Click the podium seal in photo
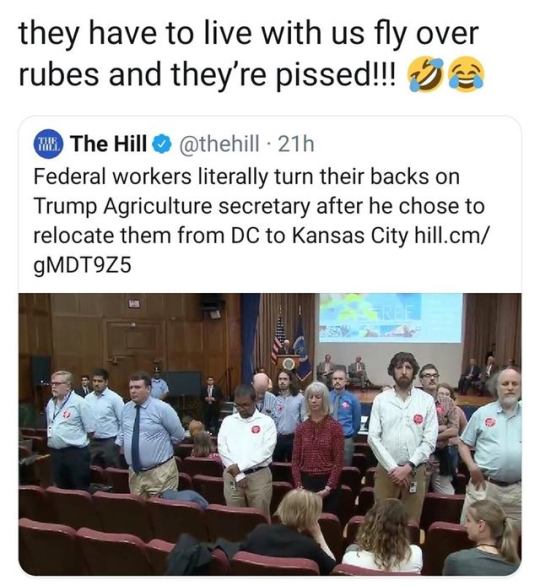The image size is (540, 586). pos(288,363)
